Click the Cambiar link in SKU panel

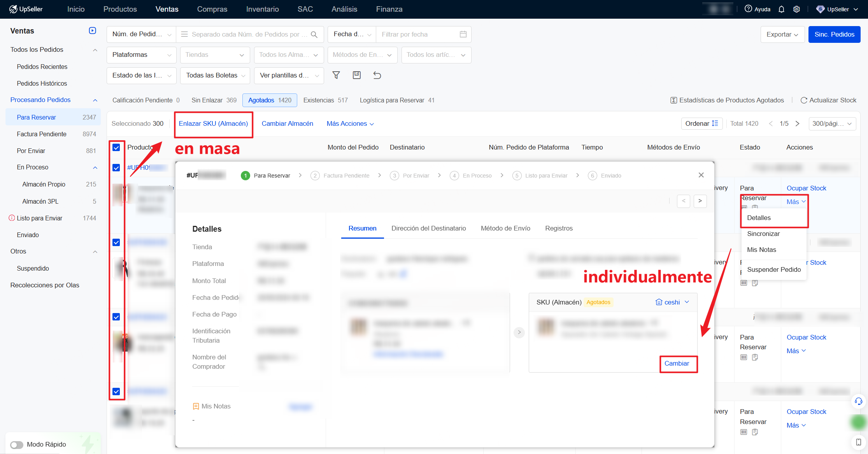(677, 363)
